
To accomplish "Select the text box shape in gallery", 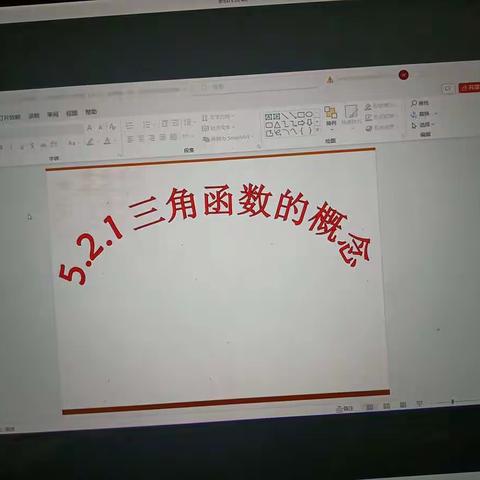I will pyautogui.click(x=269, y=117).
